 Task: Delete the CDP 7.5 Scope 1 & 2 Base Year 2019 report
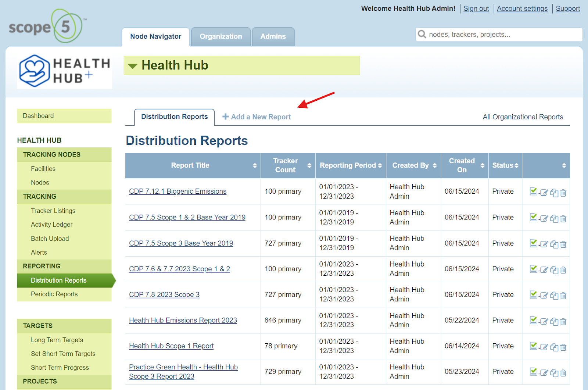563,218
